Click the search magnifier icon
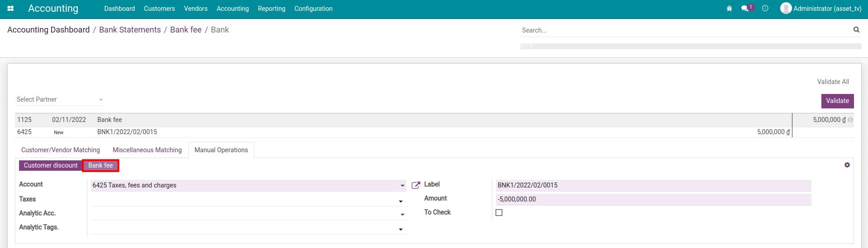 pyautogui.click(x=856, y=30)
